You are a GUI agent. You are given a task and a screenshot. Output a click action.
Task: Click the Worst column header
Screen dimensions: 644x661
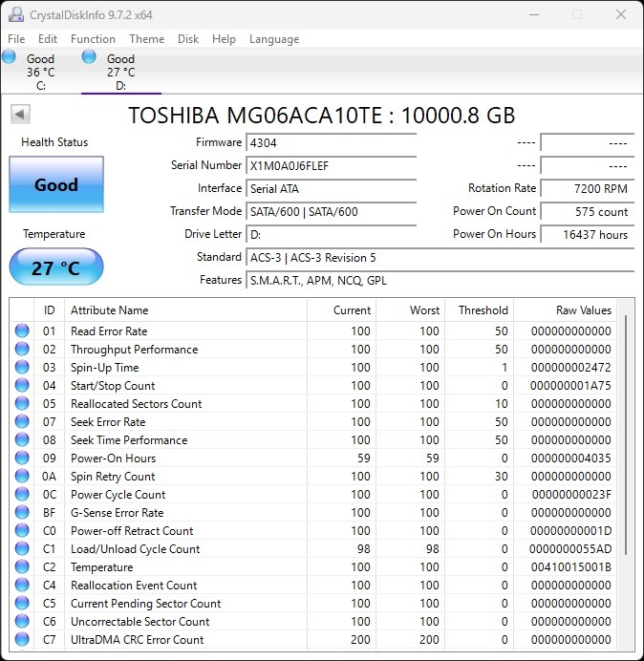pyautogui.click(x=410, y=310)
